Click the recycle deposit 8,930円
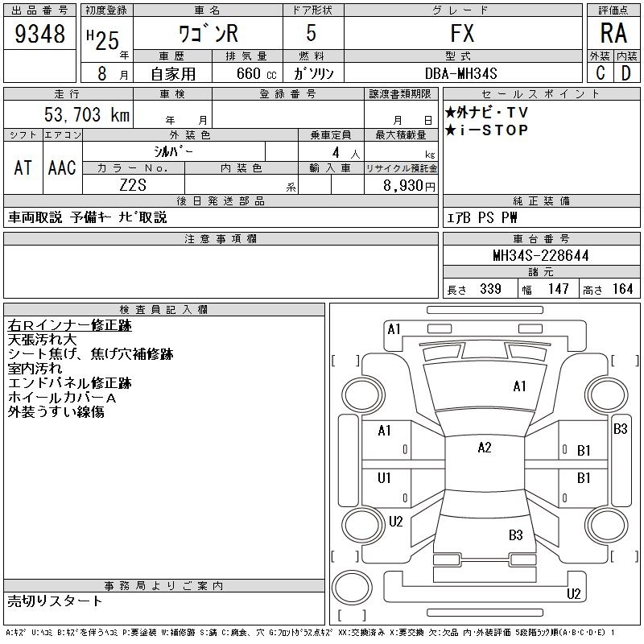The image size is (644, 644). (410, 186)
